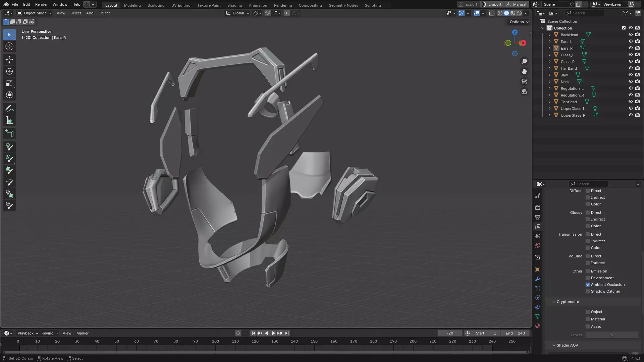Open Playback dropdown in timeline
This screenshot has height=362, width=644.
click(x=28, y=333)
